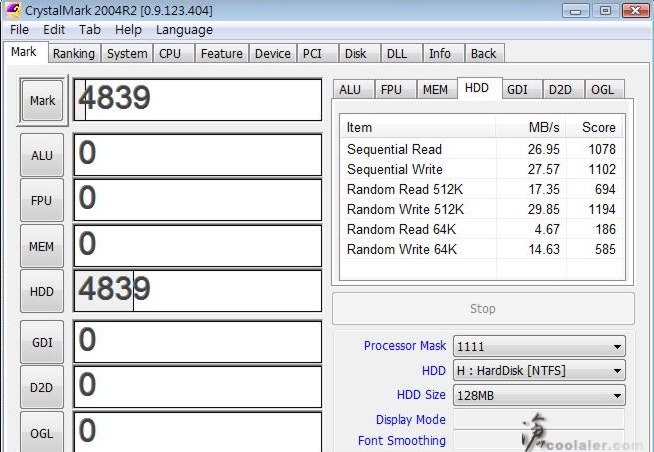654x452 pixels.
Task: Open the File menu
Action: (19, 30)
